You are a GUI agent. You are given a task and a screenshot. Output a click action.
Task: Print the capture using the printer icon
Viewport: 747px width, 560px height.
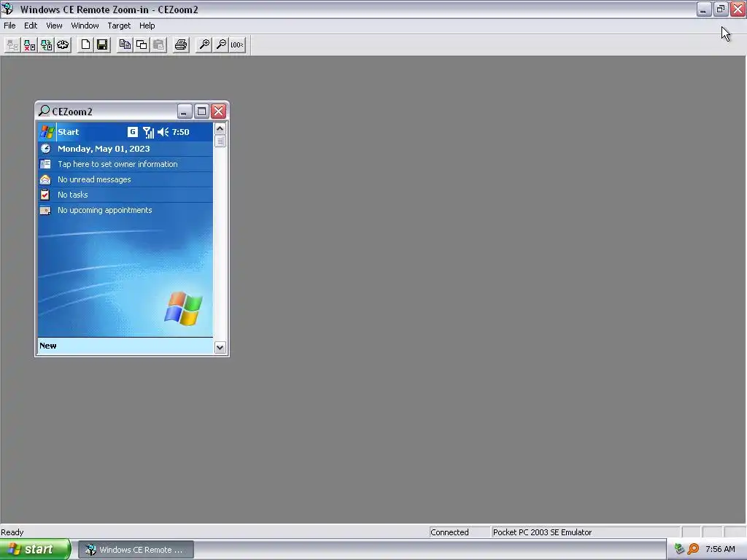click(x=181, y=44)
